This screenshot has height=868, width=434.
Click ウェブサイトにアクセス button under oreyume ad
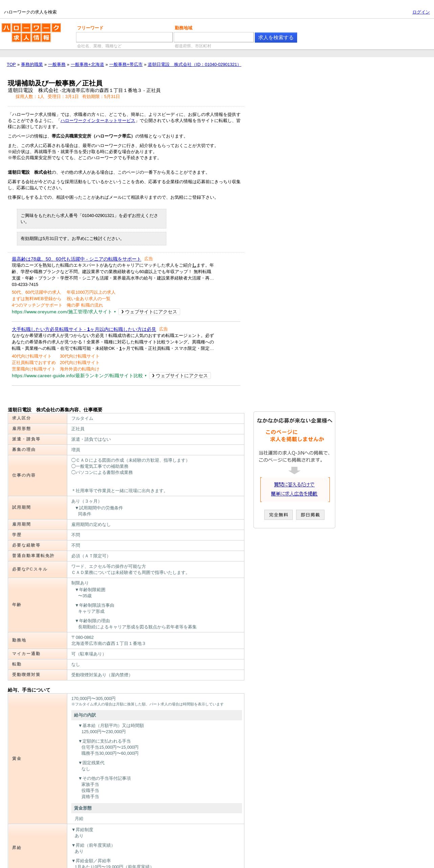click(149, 312)
